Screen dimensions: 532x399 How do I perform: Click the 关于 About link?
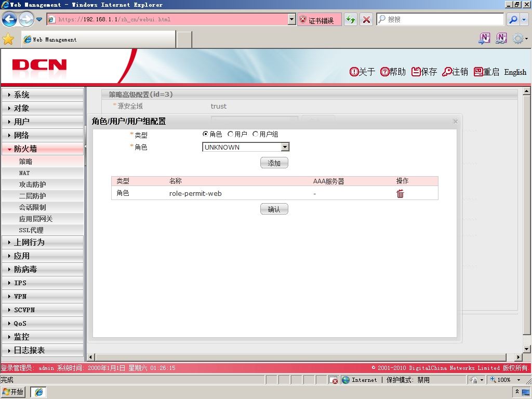(362, 72)
